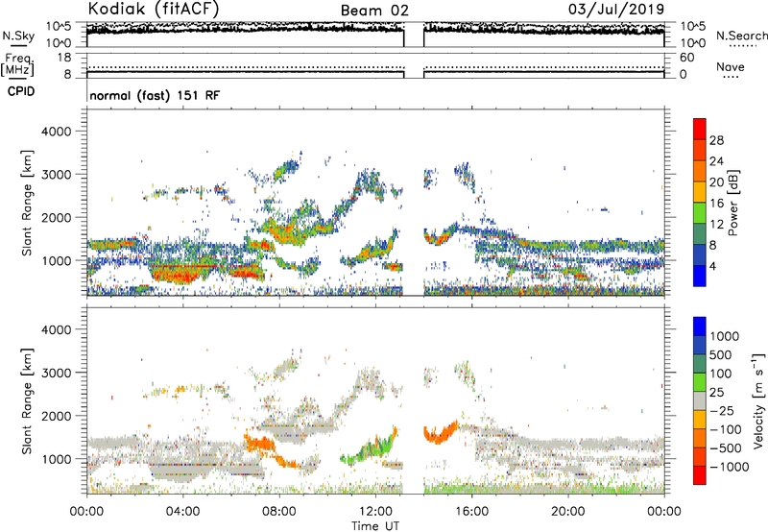
Task: Click the '28' tick on Power colorbar
Action: click(x=716, y=140)
